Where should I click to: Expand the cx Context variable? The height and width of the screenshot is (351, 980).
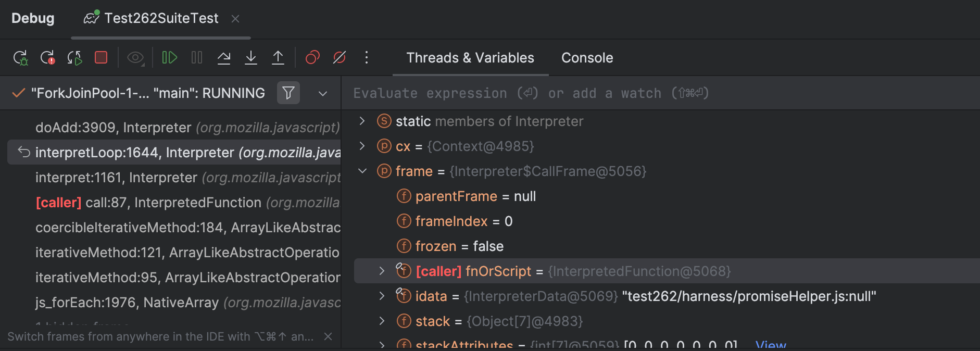pos(362,146)
